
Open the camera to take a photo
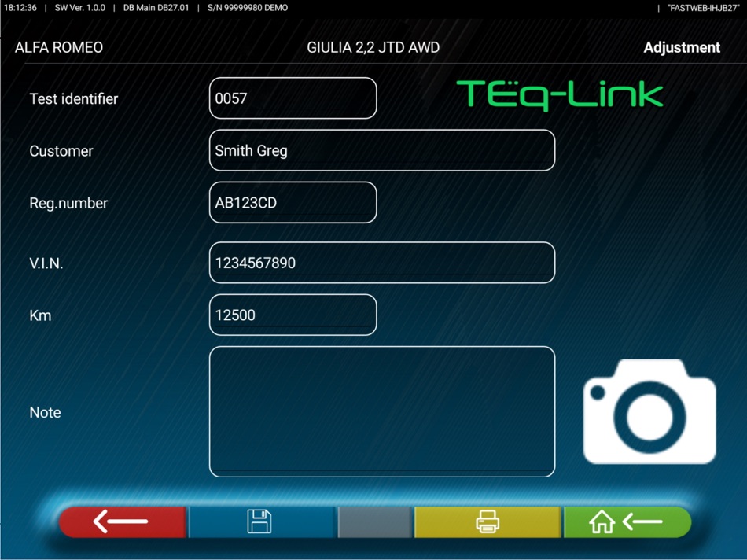point(649,412)
